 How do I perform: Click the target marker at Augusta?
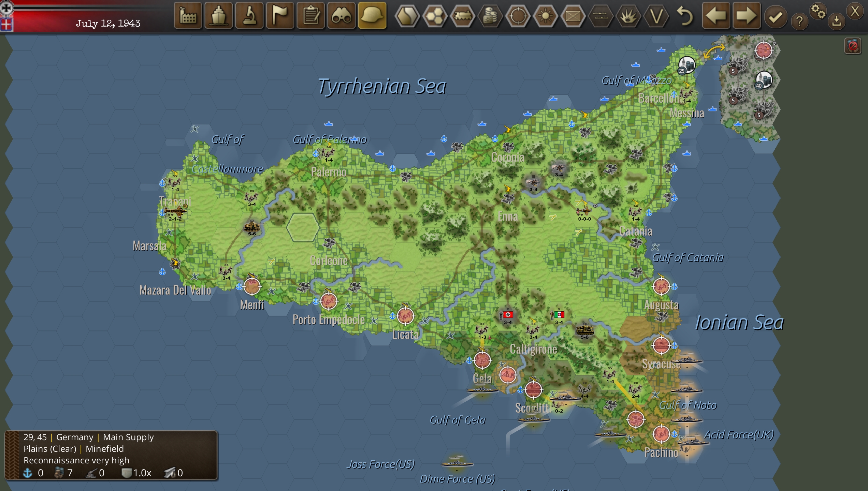point(661,286)
